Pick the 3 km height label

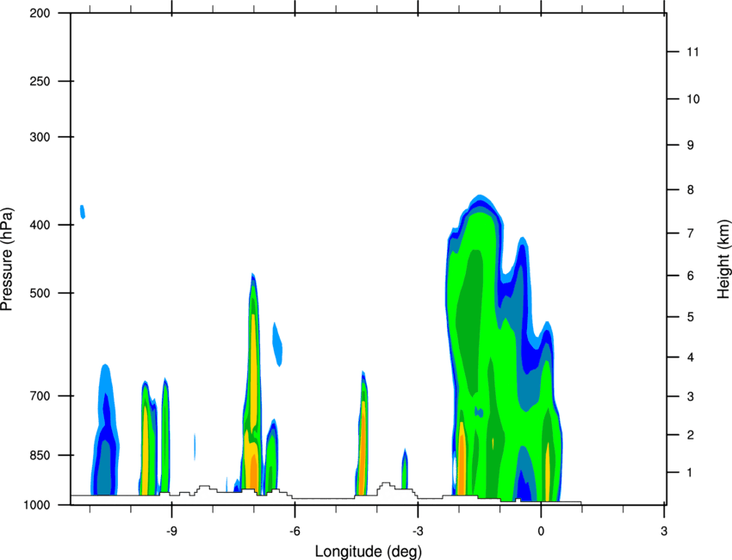click(x=690, y=396)
